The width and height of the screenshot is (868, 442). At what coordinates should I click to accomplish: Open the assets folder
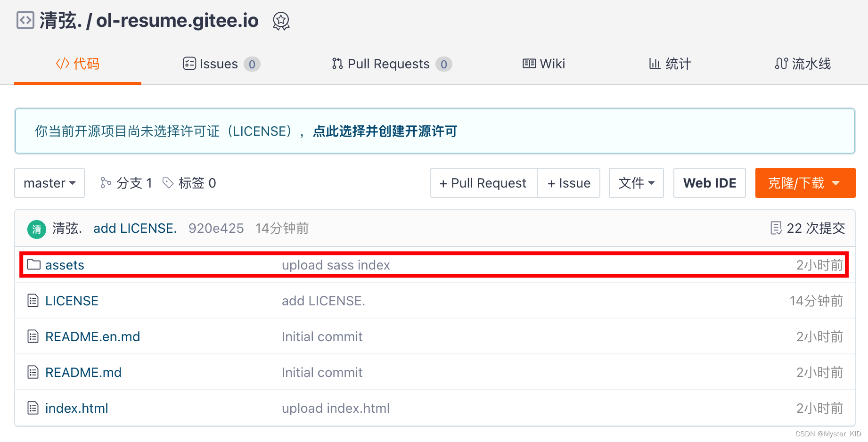[x=65, y=265]
